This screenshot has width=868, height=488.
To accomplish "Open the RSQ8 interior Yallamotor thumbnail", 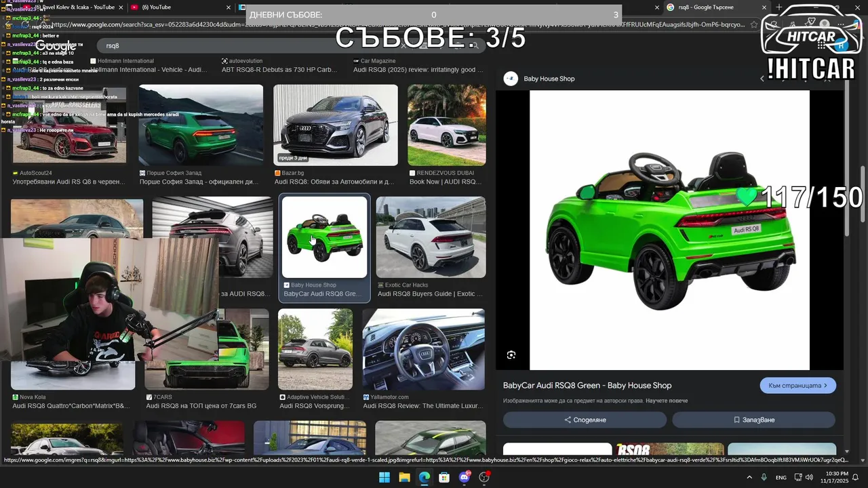I will point(424,349).
